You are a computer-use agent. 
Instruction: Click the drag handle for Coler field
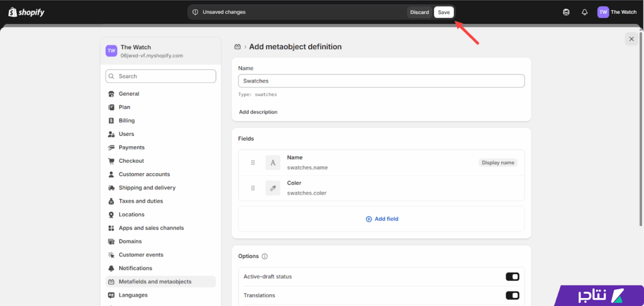253,188
